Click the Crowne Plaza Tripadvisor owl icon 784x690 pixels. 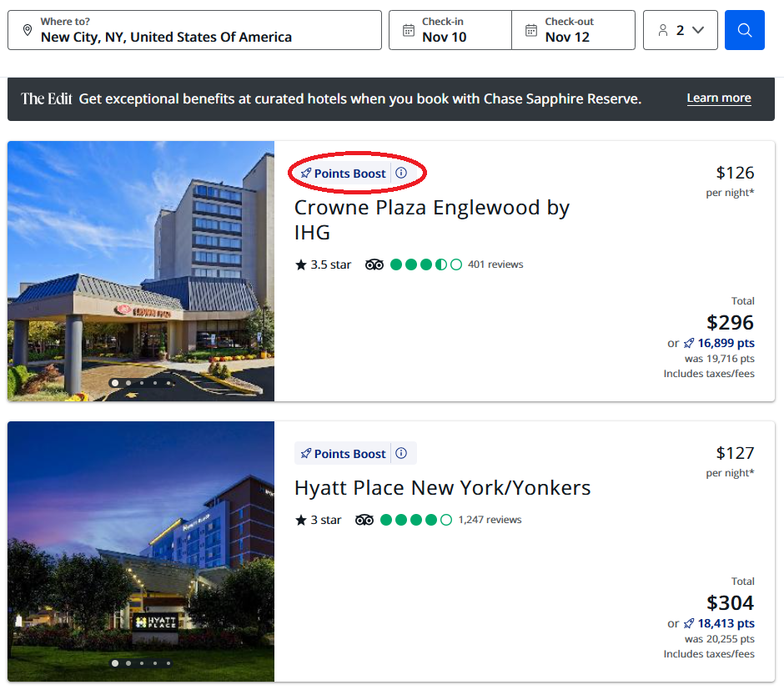374,264
